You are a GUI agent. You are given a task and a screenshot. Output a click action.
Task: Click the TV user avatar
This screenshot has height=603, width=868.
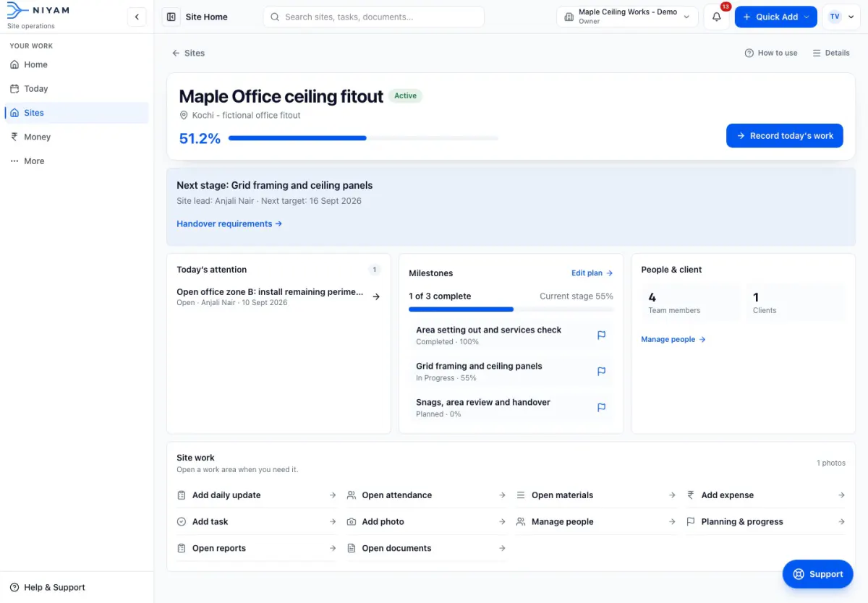[835, 17]
